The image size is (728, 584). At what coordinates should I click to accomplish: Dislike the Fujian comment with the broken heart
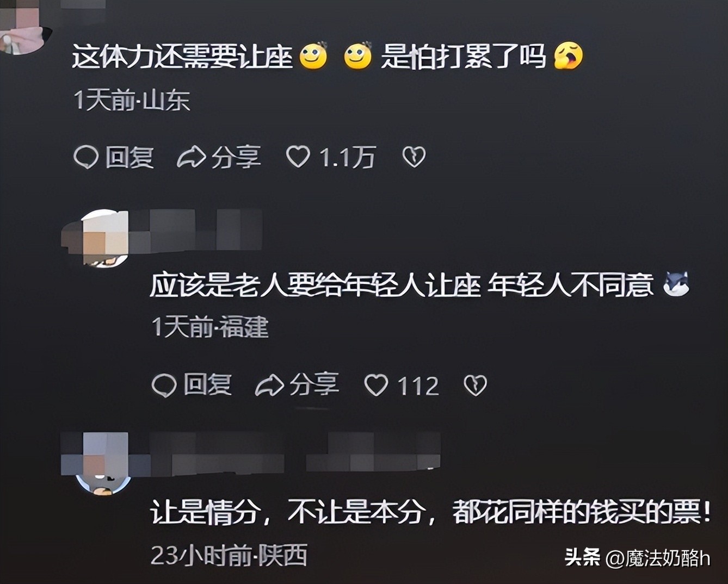(x=475, y=386)
